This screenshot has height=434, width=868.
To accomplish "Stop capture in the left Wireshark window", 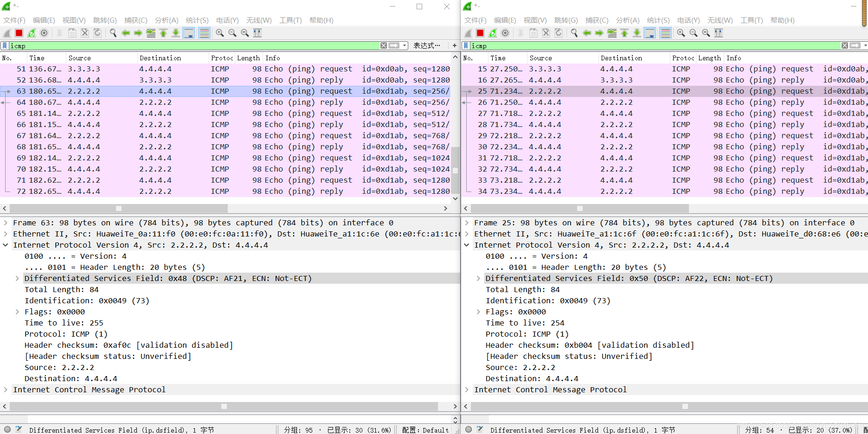I will (19, 33).
